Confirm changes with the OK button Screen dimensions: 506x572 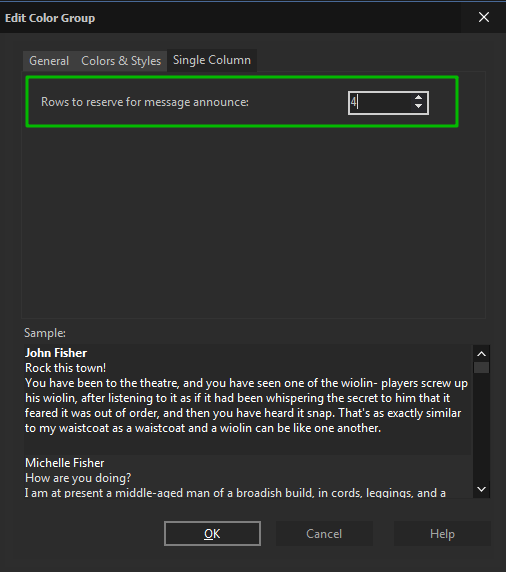click(x=212, y=534)
